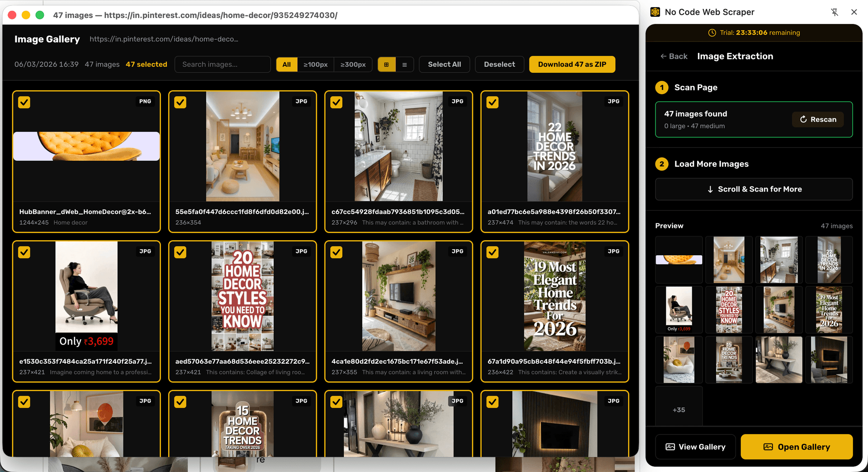The width and height of the screenshot is (868, 472).
Task: Open the TV living room image 4ca1e80d
Action: [399, 296]
